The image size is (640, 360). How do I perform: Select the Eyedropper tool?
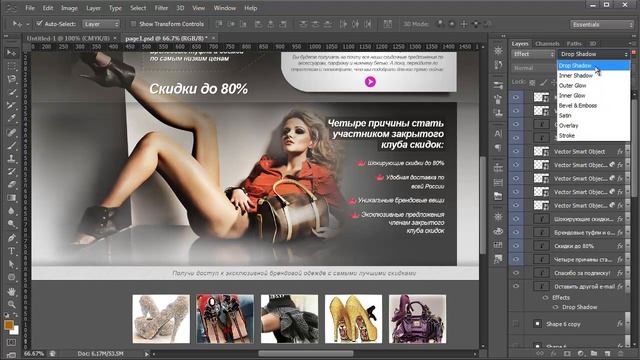coord(11,118)
